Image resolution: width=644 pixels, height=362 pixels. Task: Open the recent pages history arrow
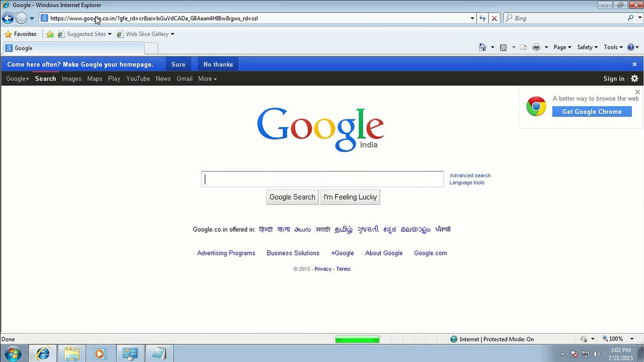pos(32,18)
